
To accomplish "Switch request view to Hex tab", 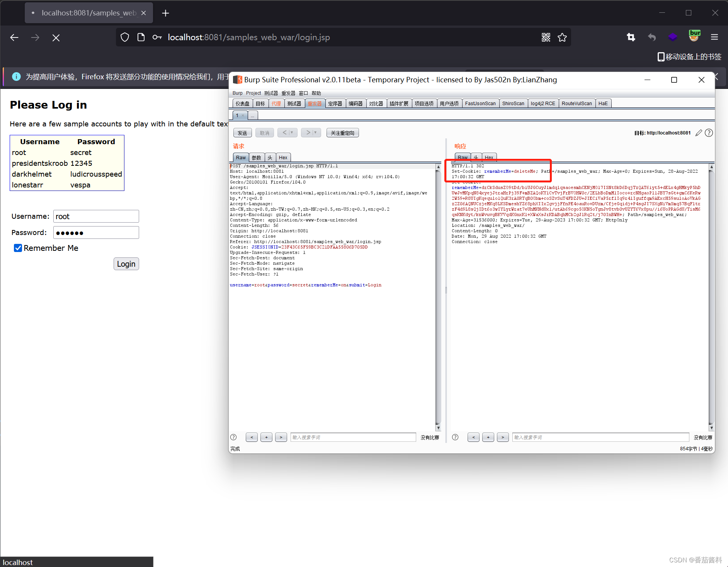I will [x=283, y=158].
